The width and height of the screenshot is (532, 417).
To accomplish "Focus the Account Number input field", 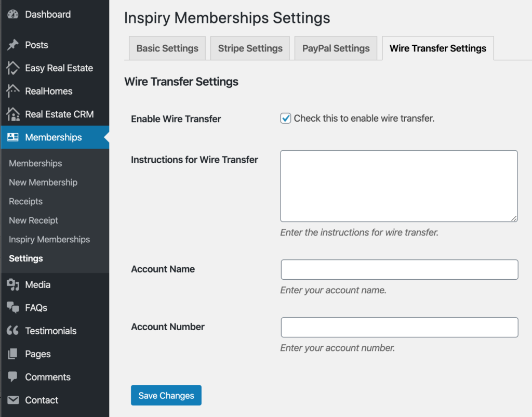I will pos(399,328).
